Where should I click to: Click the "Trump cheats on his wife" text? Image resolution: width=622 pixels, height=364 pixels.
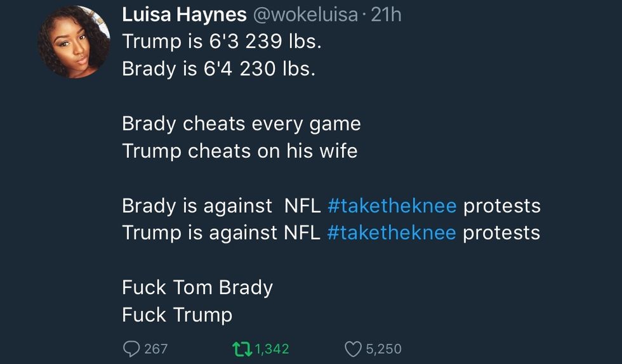240,151
